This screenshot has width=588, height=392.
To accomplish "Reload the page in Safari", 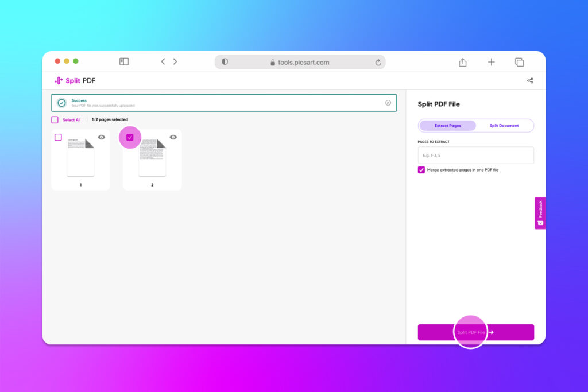I will point(378,61).
